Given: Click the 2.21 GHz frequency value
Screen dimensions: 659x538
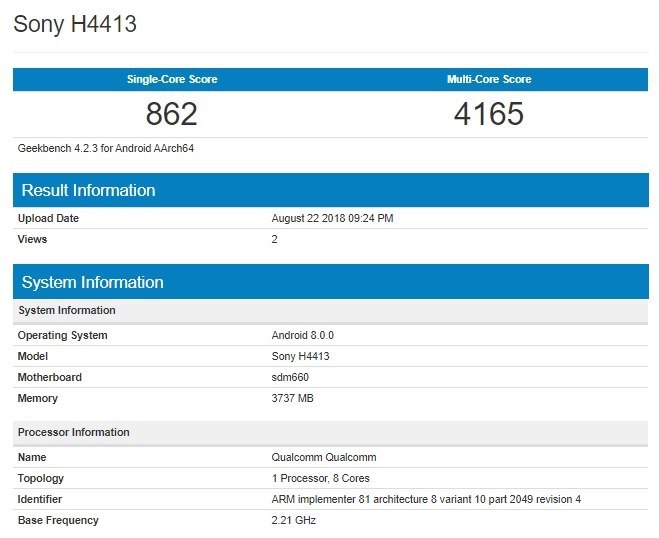Looking at the screenshot, I should tap(294, 520).
